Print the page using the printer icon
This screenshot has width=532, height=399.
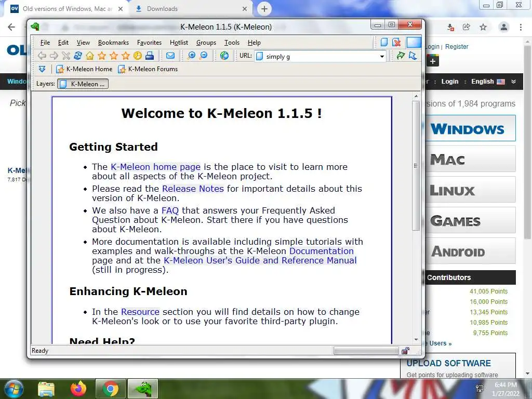tap(150, 56)
